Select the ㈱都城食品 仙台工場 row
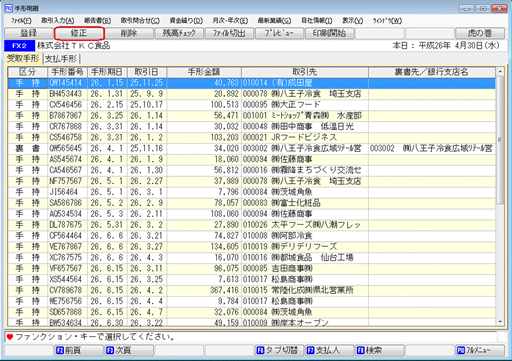This screenshot has width=512, height=361. pos(252,258)
